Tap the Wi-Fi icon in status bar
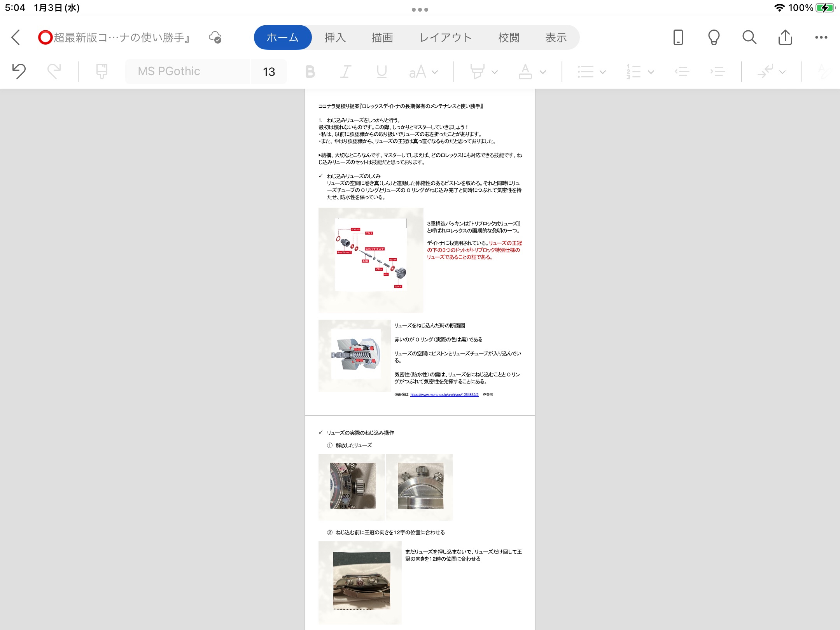This screenshot has width=840, height=630. (779, 8)
